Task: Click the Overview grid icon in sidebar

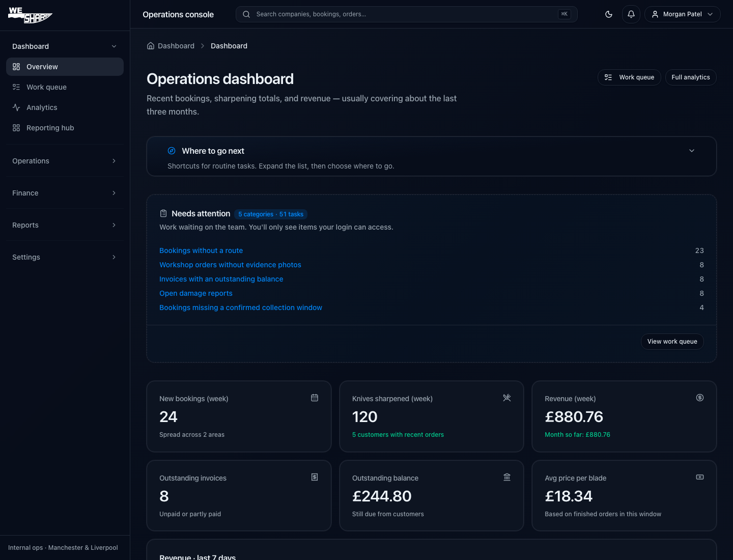Action: (x=16, y=67)
